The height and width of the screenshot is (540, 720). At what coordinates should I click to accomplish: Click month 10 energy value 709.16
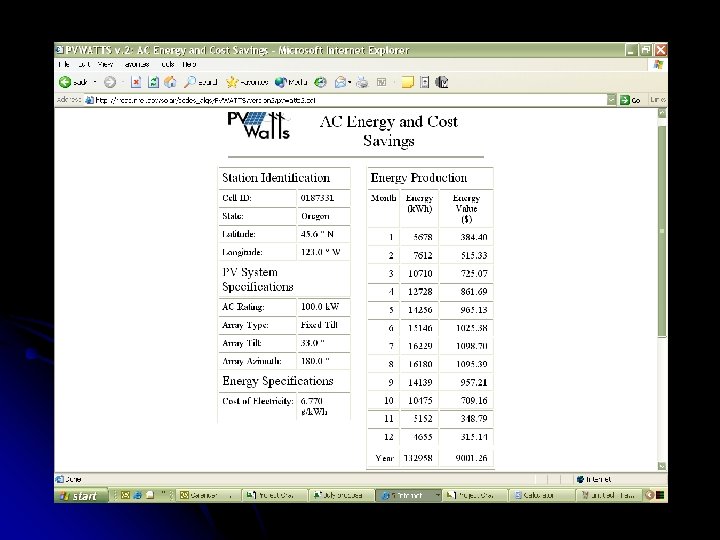point(474,400)
